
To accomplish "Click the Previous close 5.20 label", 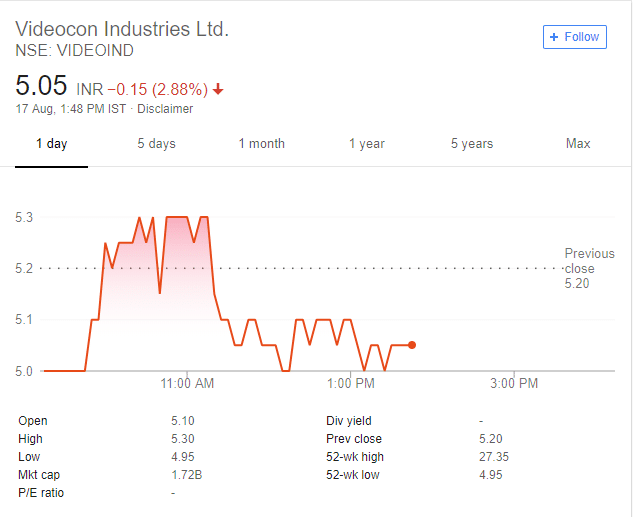I will (589, 268).
